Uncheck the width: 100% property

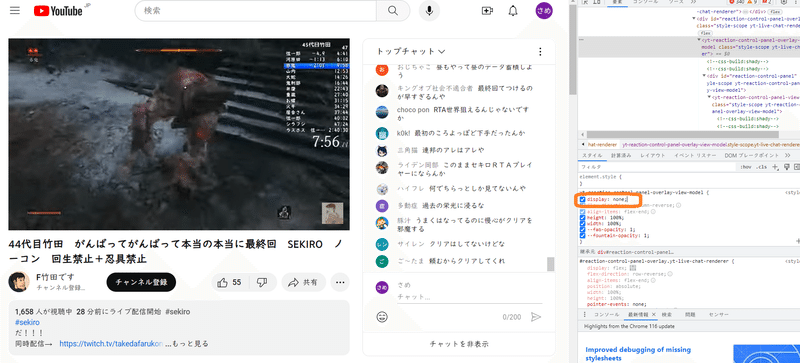583,224
